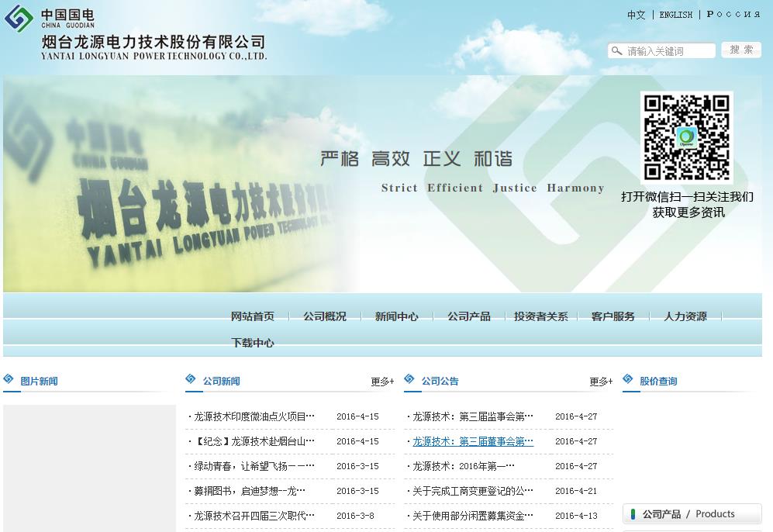
Task: Click date 2016-3-8 in company news
Action: (x=355, y=516)
